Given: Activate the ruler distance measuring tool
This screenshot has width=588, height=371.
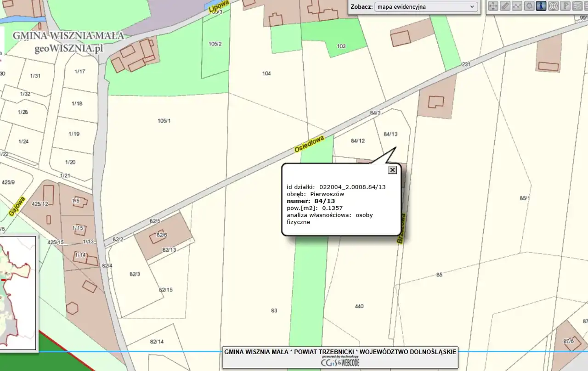Looking at the screenshot, I should click(505, 6).
